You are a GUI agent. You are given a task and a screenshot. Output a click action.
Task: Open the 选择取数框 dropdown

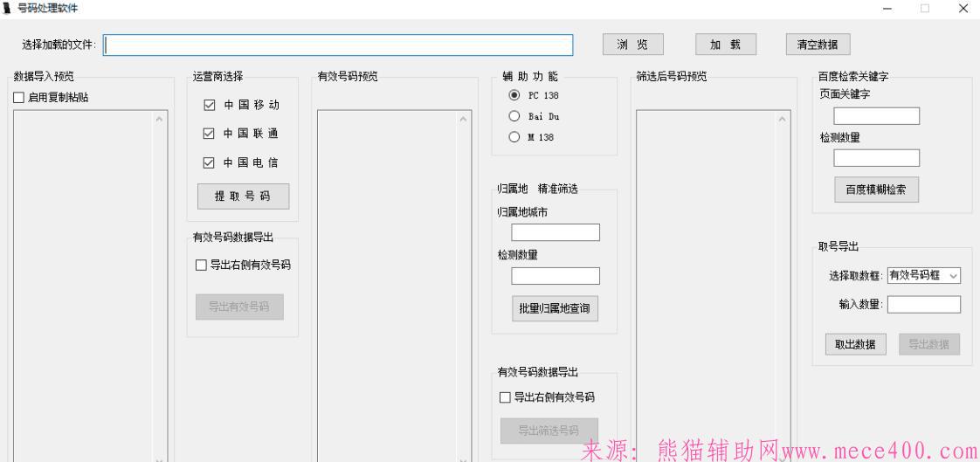point(923,276)
